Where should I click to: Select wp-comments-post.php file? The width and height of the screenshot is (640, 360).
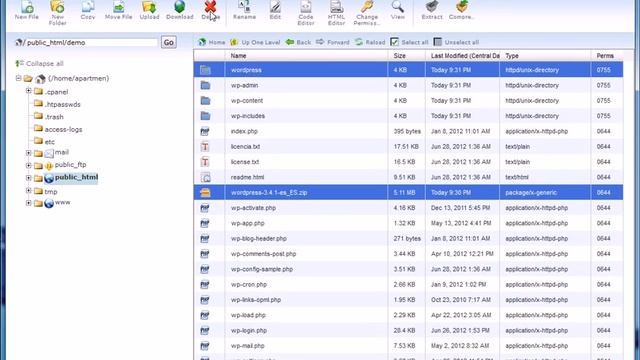coord(408,254)
